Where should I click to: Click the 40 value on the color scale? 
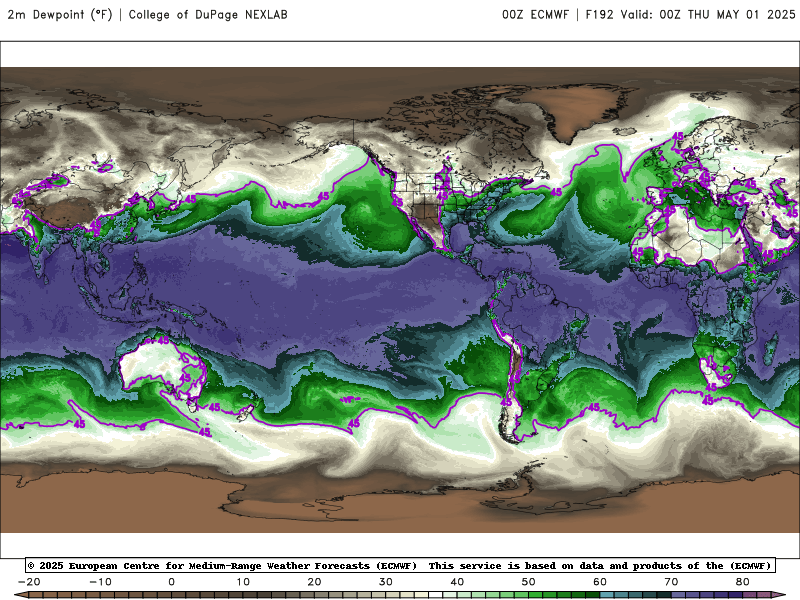[x=457, y=582]
